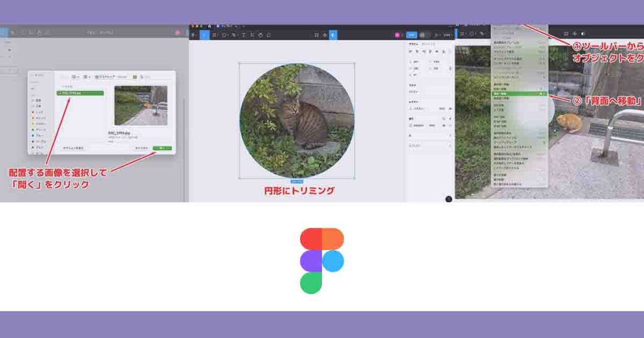Open the folder location dropdown in file dialog
644x338 pixels.
tap(111, 77)
